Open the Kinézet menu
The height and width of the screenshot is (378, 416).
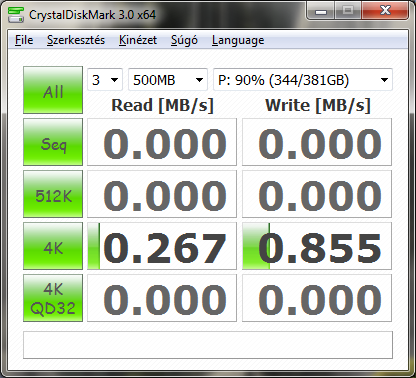click(138, 40)
